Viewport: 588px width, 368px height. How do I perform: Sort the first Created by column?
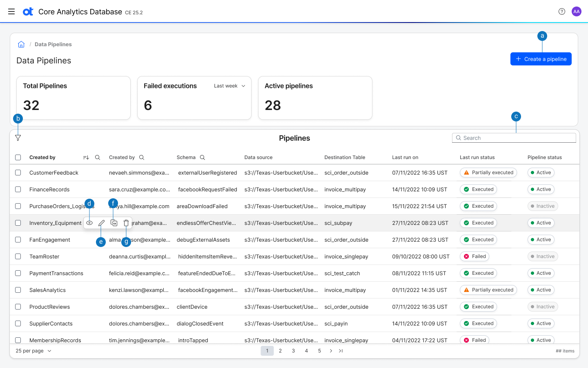coord(86,157)
